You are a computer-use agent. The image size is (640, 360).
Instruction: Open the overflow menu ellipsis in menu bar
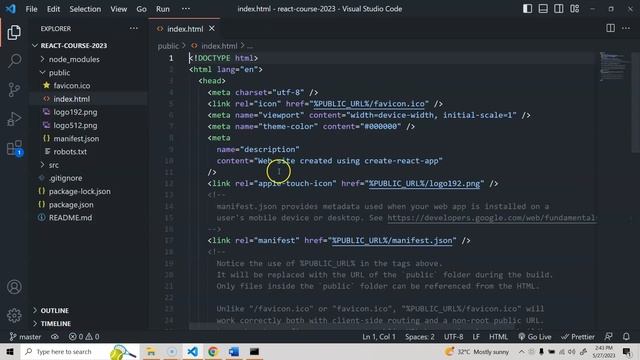click(x=186, y=9)
